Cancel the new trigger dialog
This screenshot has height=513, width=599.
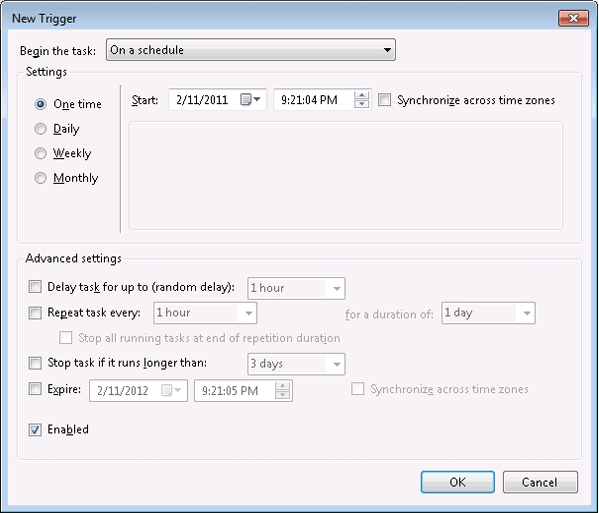click(x=540, y=482)
